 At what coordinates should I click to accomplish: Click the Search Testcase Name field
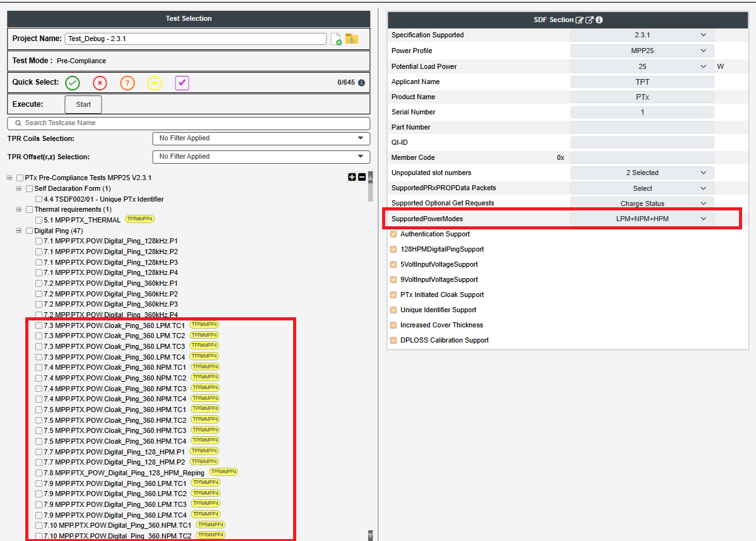click(188, 123)
